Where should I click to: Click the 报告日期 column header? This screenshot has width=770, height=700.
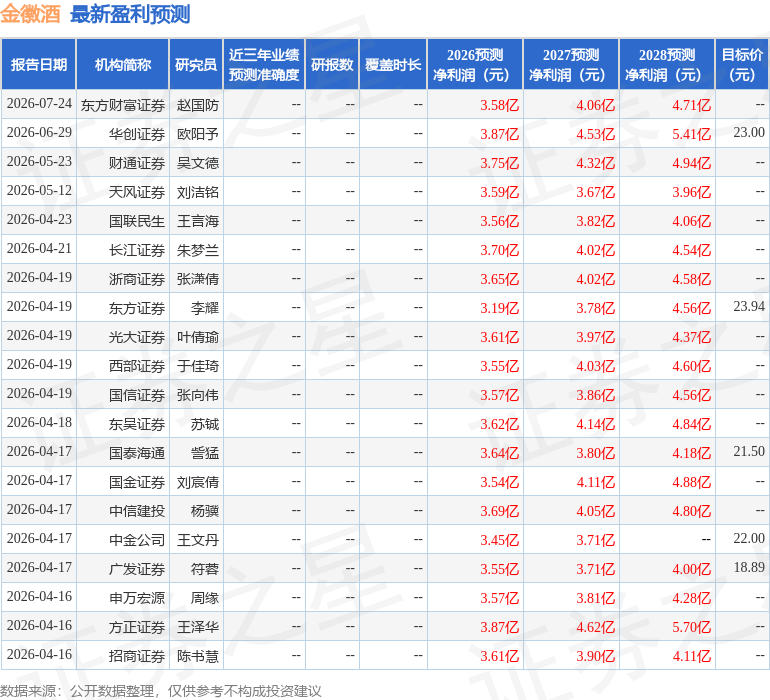39,64
